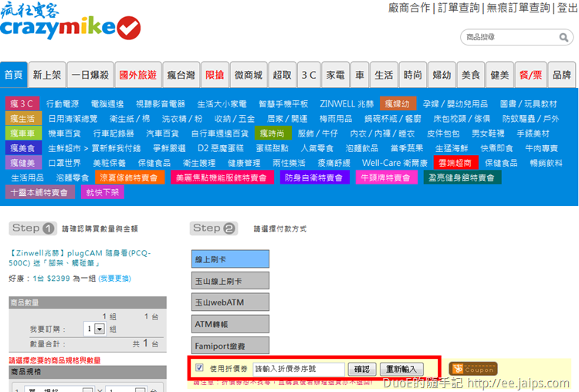The width and height of the screenshot is (579, 392).
Task: Open the 首頁 tab
Action: [x=14, y=75]
